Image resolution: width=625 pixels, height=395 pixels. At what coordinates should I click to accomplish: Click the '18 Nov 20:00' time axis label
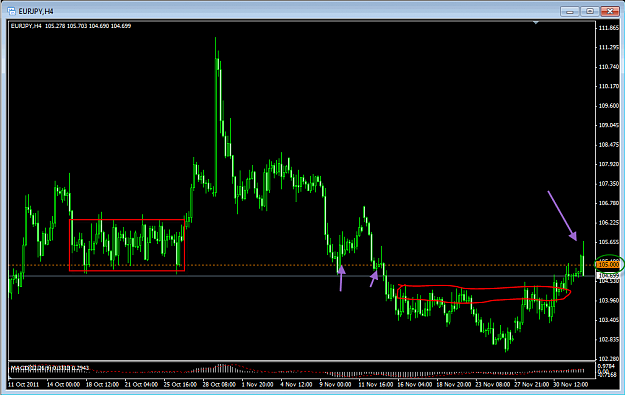pos(454,385)
